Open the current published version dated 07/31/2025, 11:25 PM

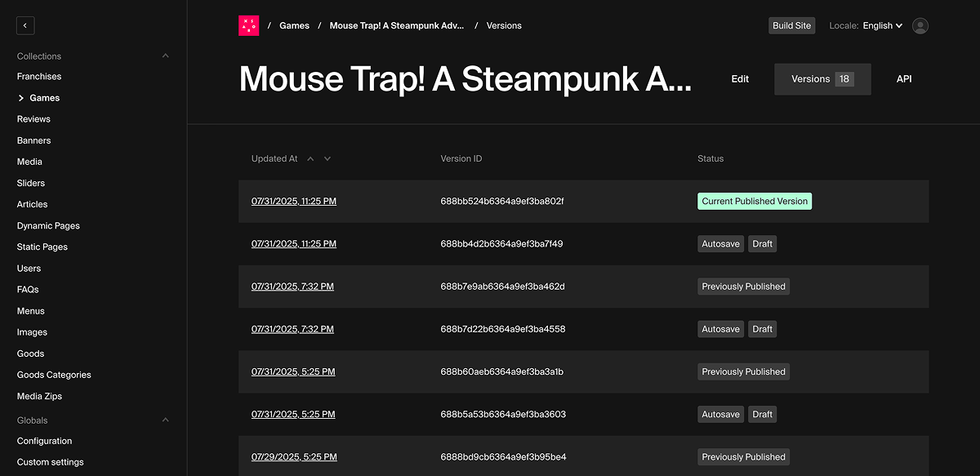[294, 202]
